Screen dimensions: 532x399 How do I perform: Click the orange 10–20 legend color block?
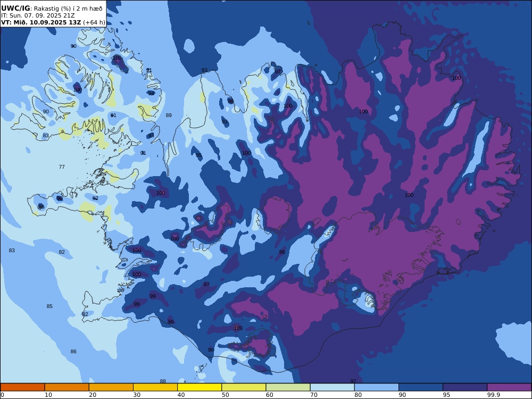pos(67,387)
